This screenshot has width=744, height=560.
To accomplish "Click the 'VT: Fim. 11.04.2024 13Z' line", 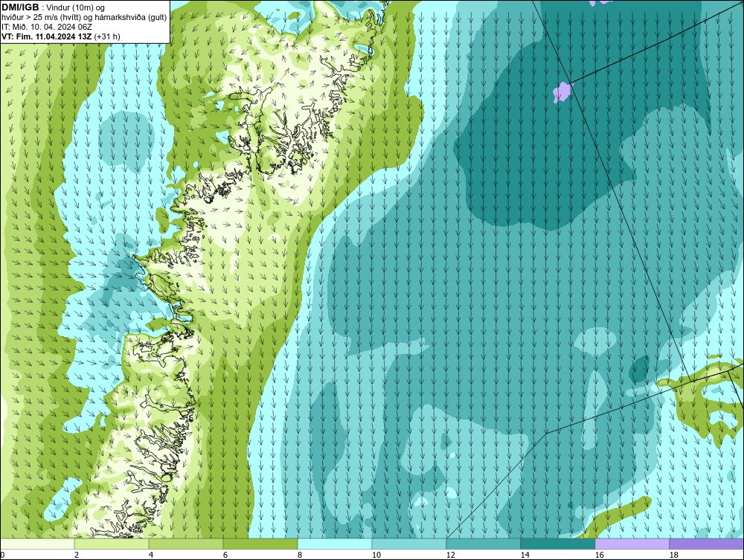I will [47, 36].
